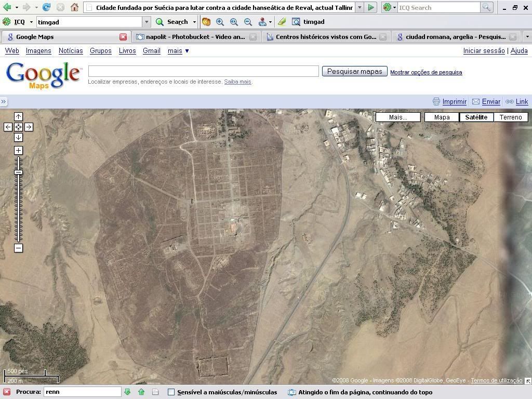Close the find bar with red X
The width and height of the screenshot is (532, 399).
coord(7,392)
